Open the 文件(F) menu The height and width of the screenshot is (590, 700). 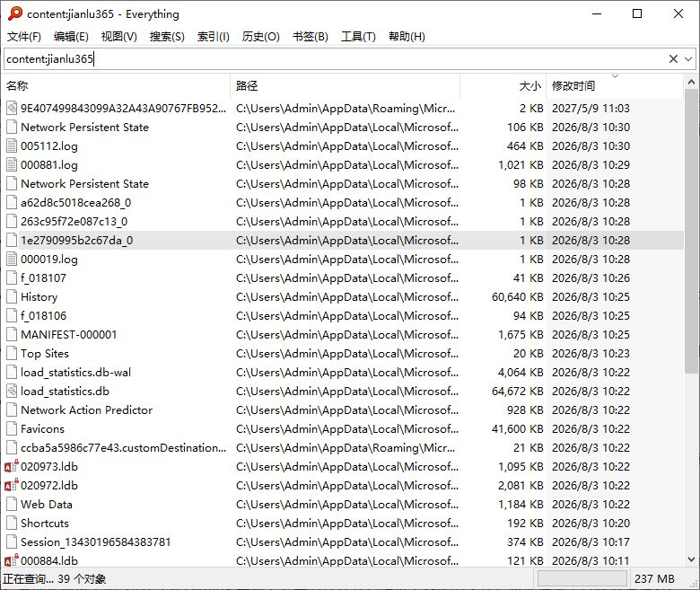(x=24, y=37)
